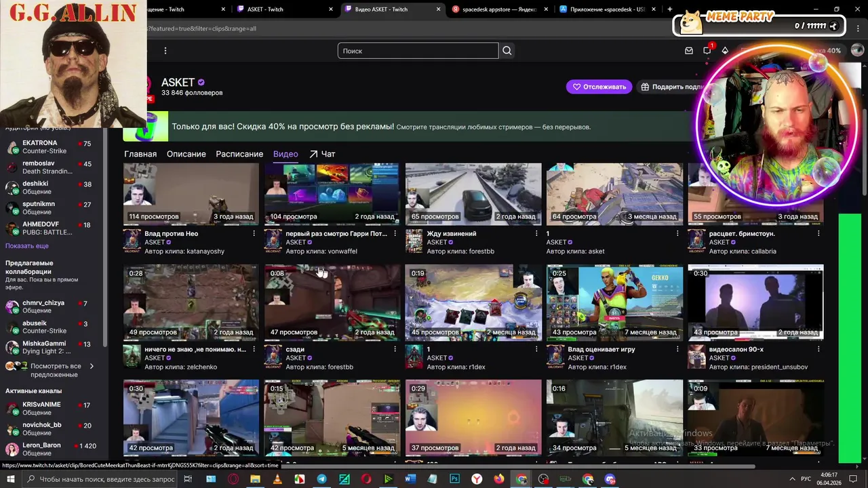
Task: Open whispers icon with red badge
Action: [x=707, y=50]
